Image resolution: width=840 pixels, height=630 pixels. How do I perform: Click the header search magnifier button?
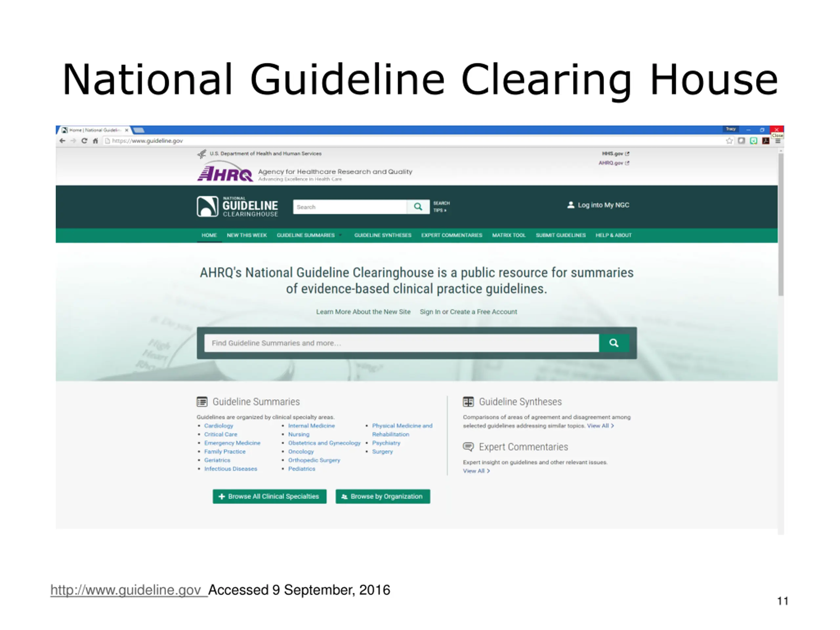418,207
